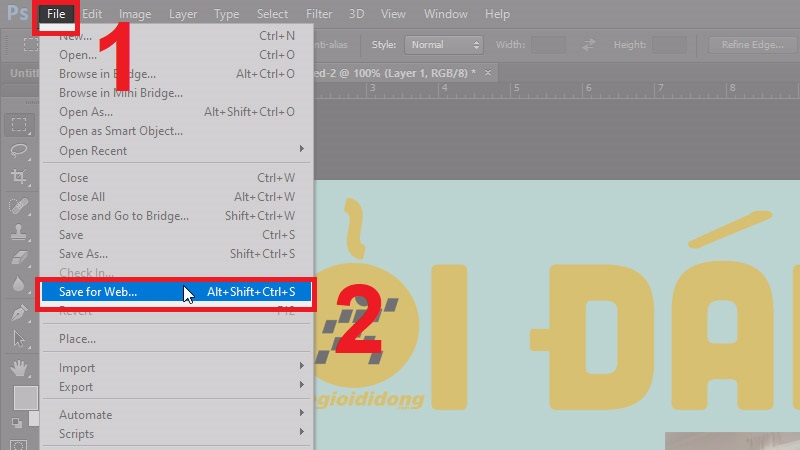Viewport: 800px width, 450px height.
Task: Switch to the Untitled-2 document tab
Action: (x=395, y=73)
